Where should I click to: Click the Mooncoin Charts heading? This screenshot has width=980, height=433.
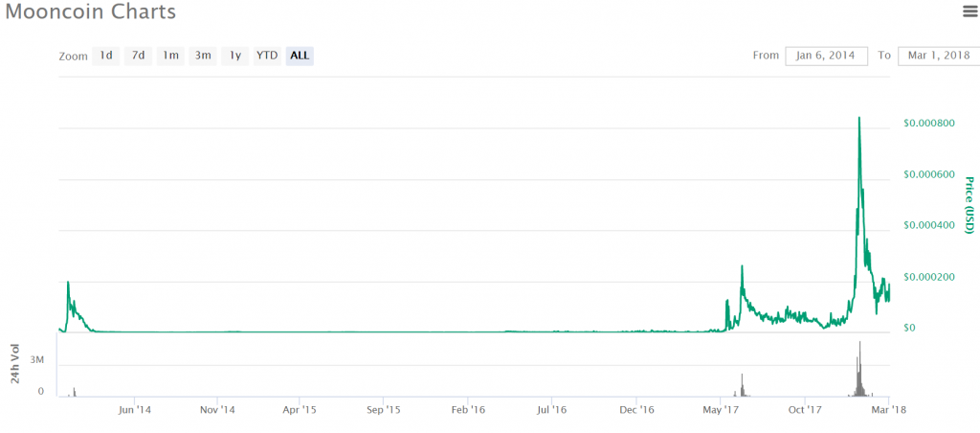click(x=91, y=11)
